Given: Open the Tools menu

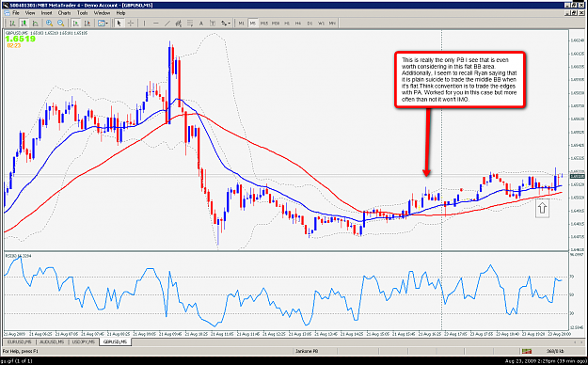Looking at the screenshot, I should pos(82,13).
